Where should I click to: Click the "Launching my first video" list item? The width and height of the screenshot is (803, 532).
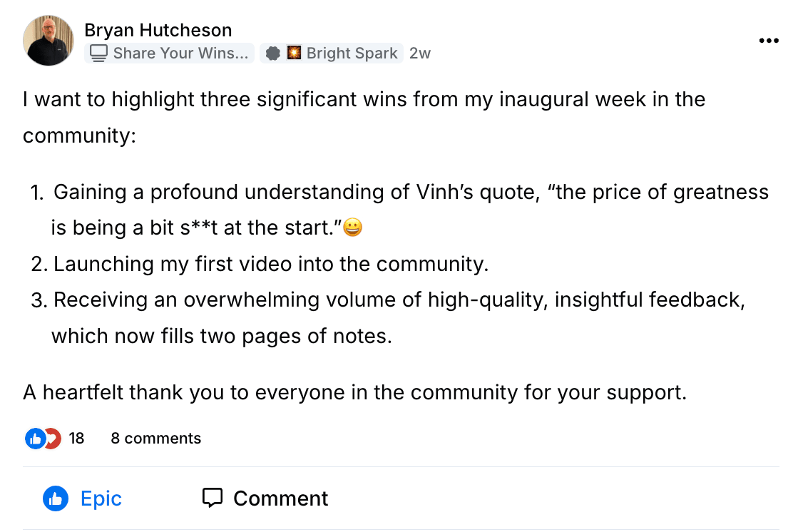coord(270,264)
